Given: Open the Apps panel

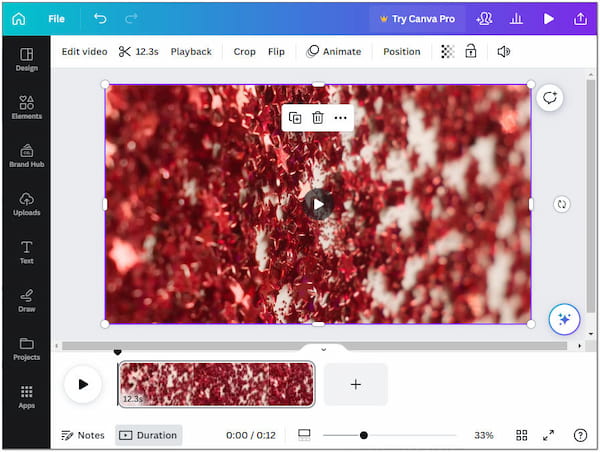Looking at the screenshot, I should click(x=26, y=397).
